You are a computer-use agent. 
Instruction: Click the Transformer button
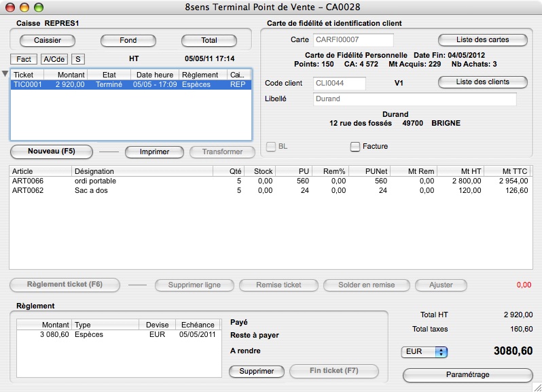point(222,152)
